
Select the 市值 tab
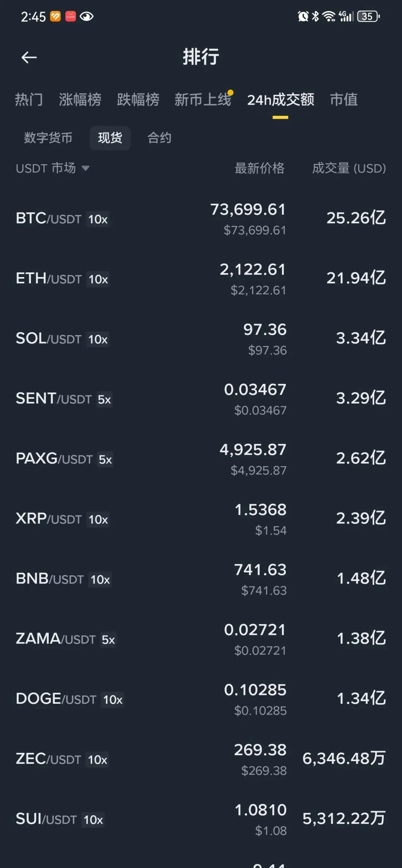pos(344,100)
